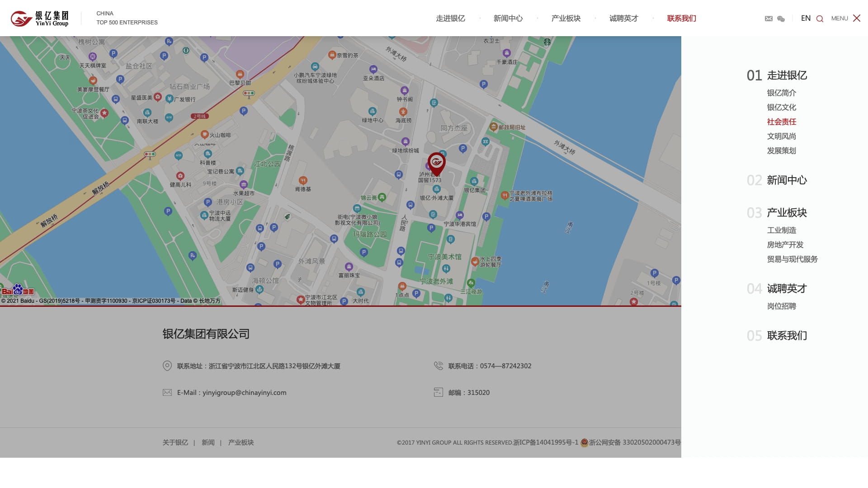Click the YinYi Group logo

coord(40,18)
